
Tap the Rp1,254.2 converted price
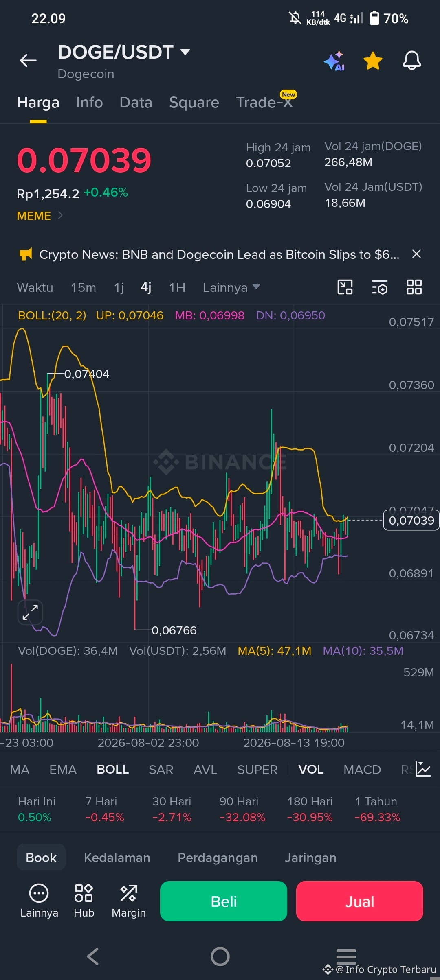(48, 194)
